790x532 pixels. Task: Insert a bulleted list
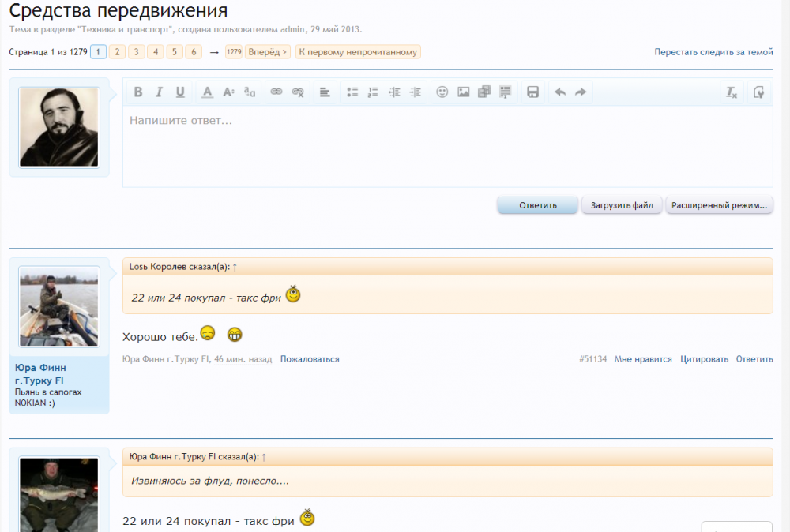pos(352,92)
